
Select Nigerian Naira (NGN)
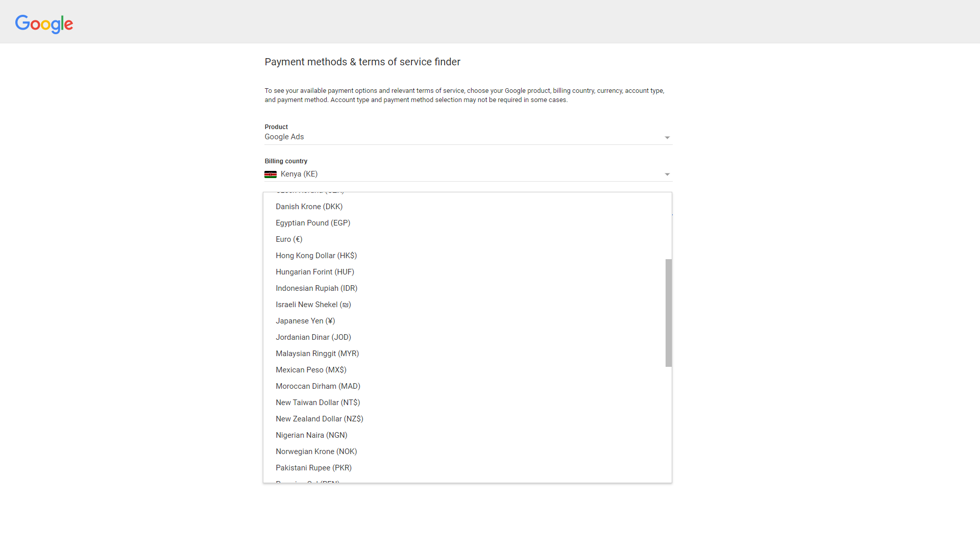311,435
